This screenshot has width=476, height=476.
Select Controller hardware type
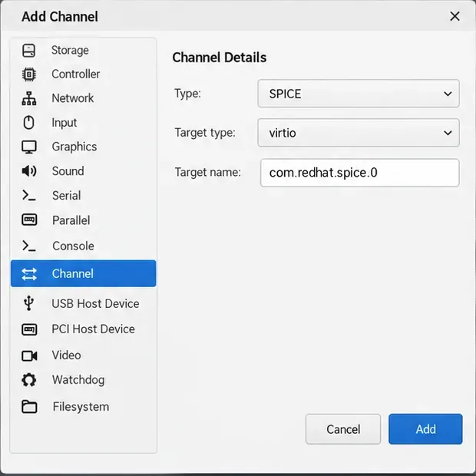point(83,74)
